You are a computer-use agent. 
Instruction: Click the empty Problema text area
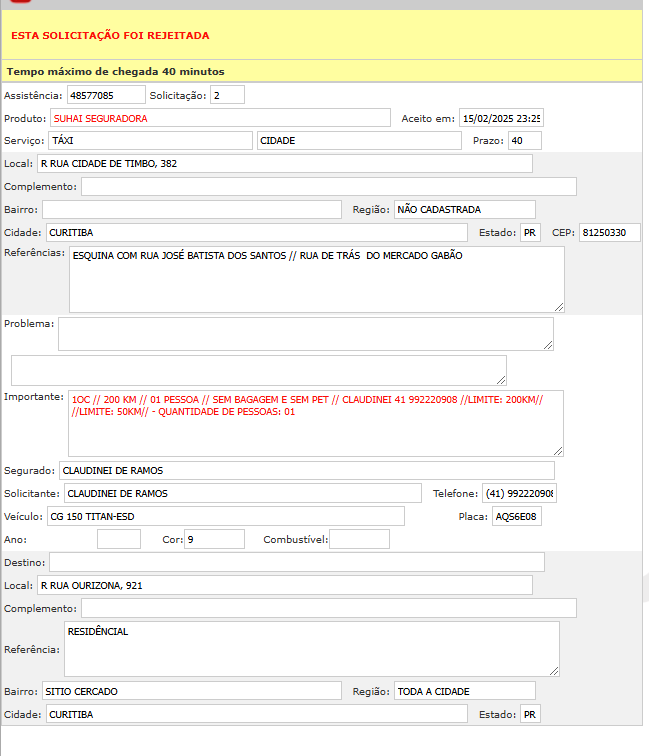305,334
